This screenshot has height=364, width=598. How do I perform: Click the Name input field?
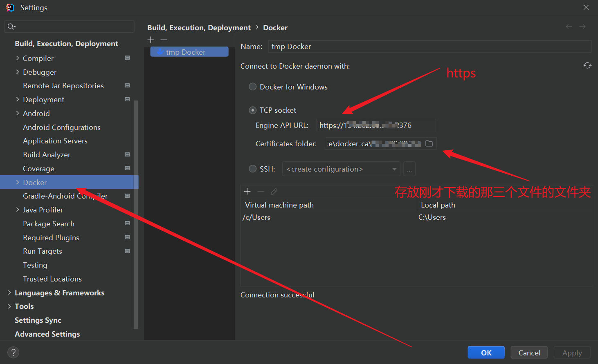point(429,47)
